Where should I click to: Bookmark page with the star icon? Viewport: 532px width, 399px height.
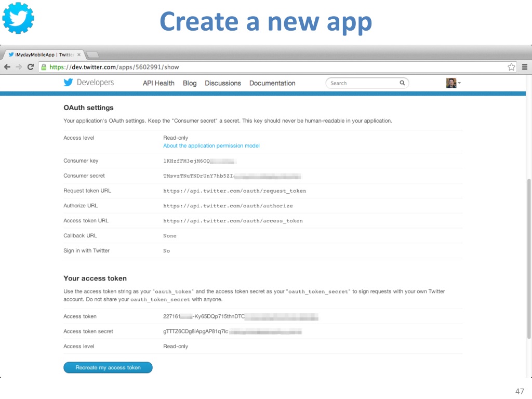coord(511,67)
